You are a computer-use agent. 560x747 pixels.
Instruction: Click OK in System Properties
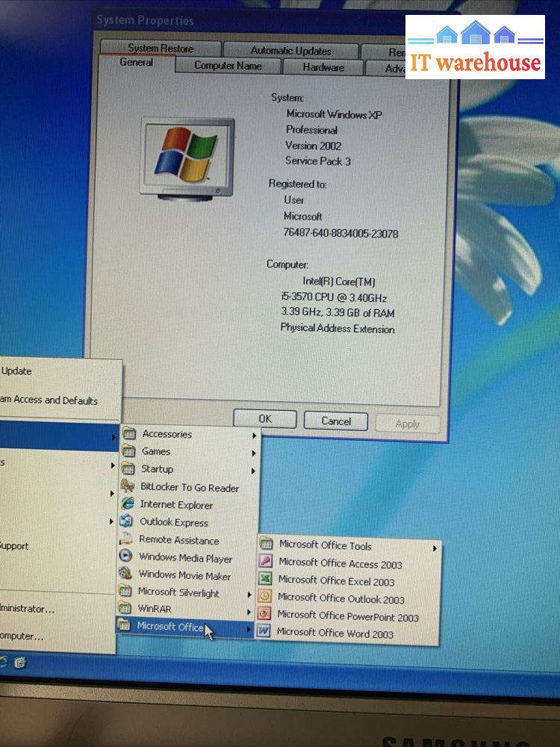click(265, 419)
